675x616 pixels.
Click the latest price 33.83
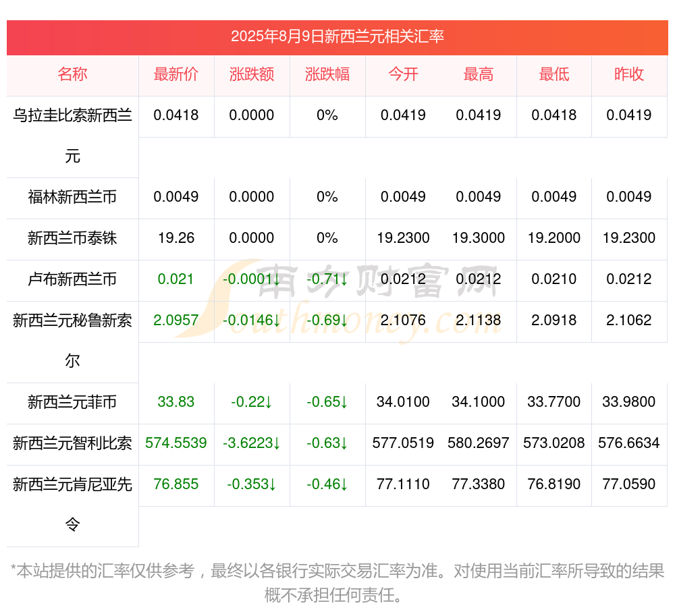[x=176, y=401]
